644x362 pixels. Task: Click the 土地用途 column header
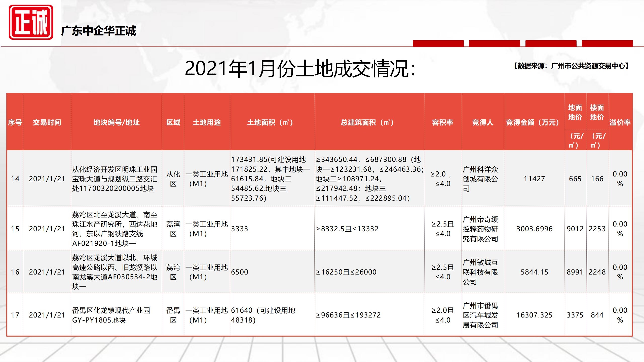pos(207,122)
